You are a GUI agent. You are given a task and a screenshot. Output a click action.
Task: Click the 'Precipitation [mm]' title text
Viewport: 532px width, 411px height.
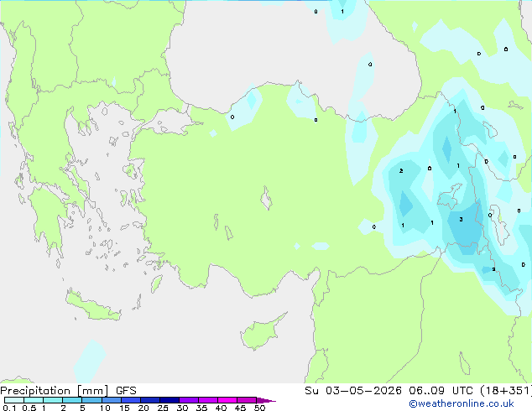(54, 391)
